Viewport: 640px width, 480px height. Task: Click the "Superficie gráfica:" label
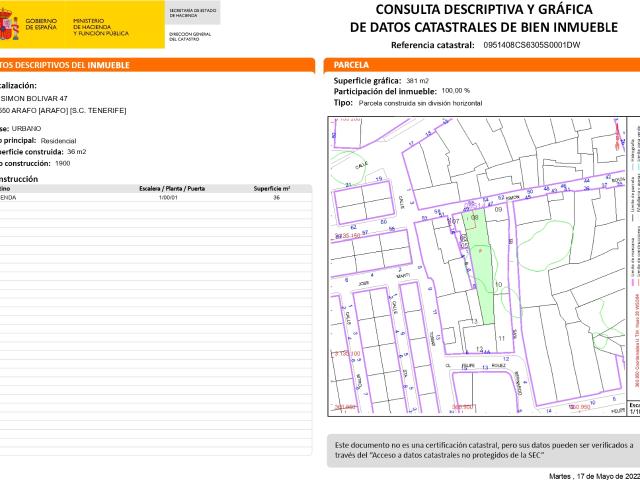click(x=367, y=81)
